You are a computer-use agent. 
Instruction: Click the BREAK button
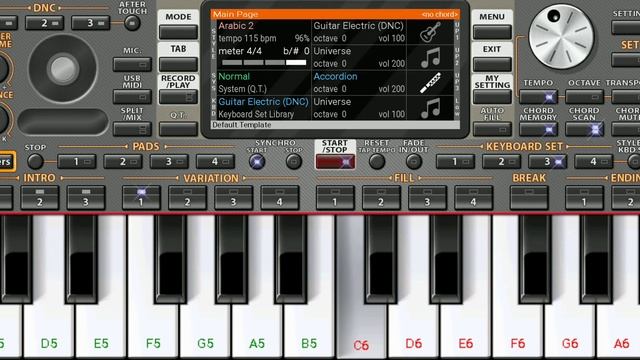coord(529,198)
